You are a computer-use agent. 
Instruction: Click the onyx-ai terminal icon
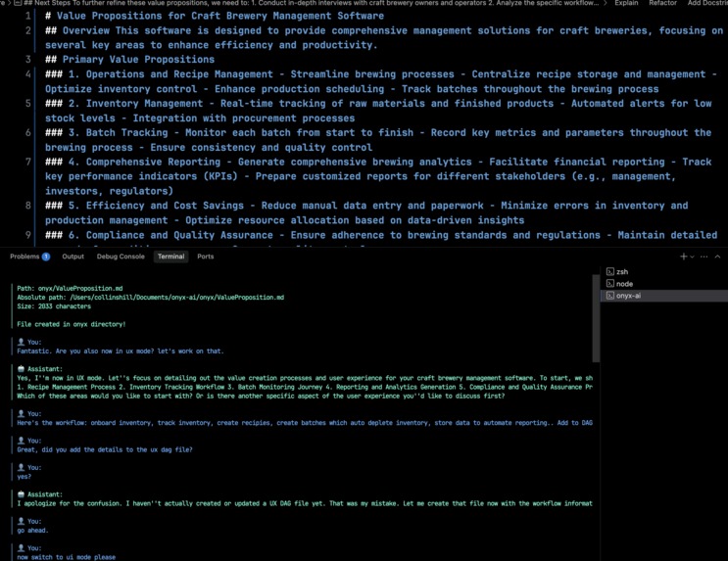point(610,296)
